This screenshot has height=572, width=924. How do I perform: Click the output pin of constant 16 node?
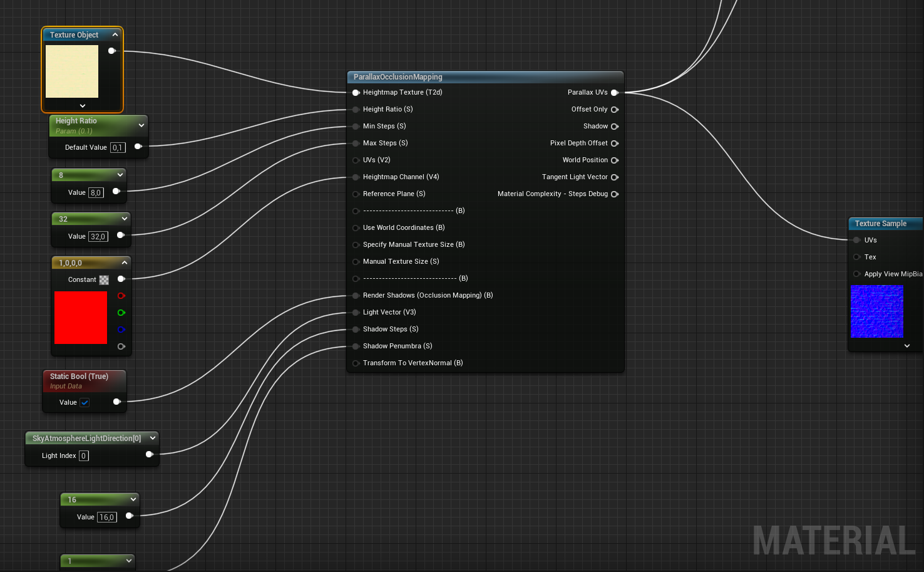[129, 516]
